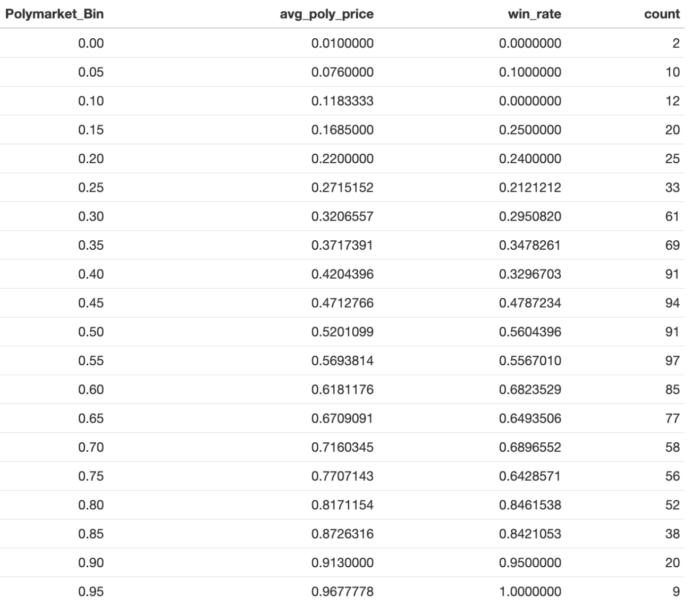Select the win_rate cell showing 1.0000000
Viewport: 700px width, 614px height.
[530, 592]
